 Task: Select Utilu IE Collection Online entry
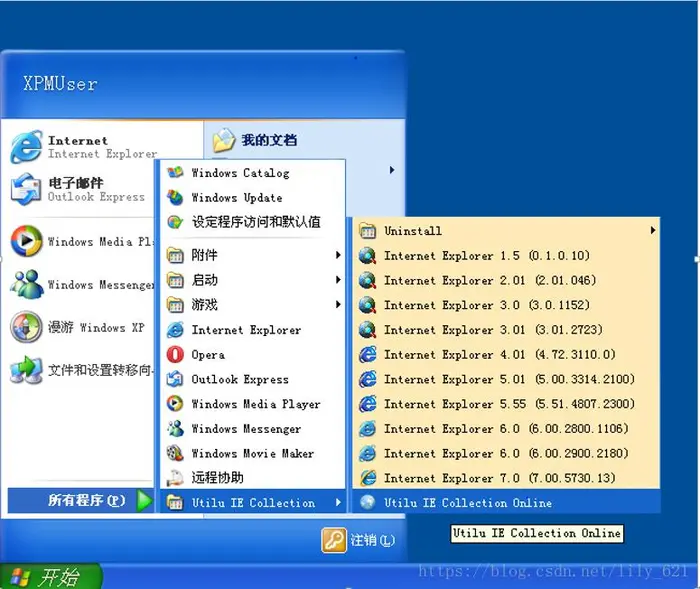[x=506, y=502]
